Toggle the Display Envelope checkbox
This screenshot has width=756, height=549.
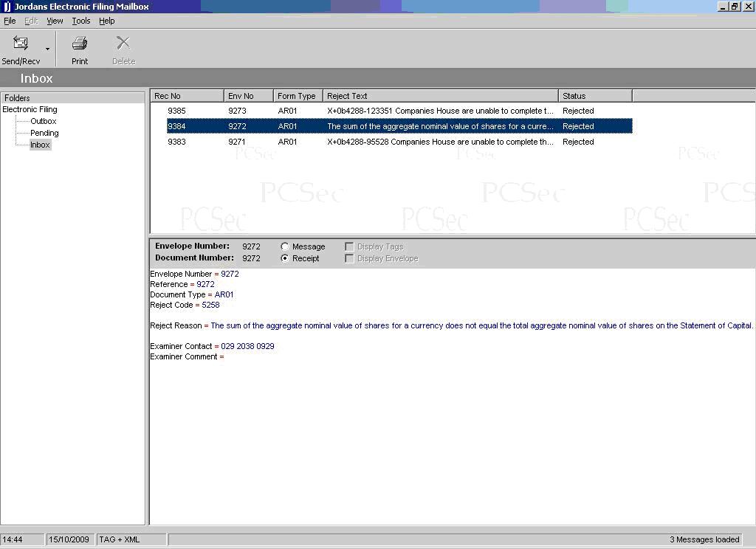[x=350, y=258]
